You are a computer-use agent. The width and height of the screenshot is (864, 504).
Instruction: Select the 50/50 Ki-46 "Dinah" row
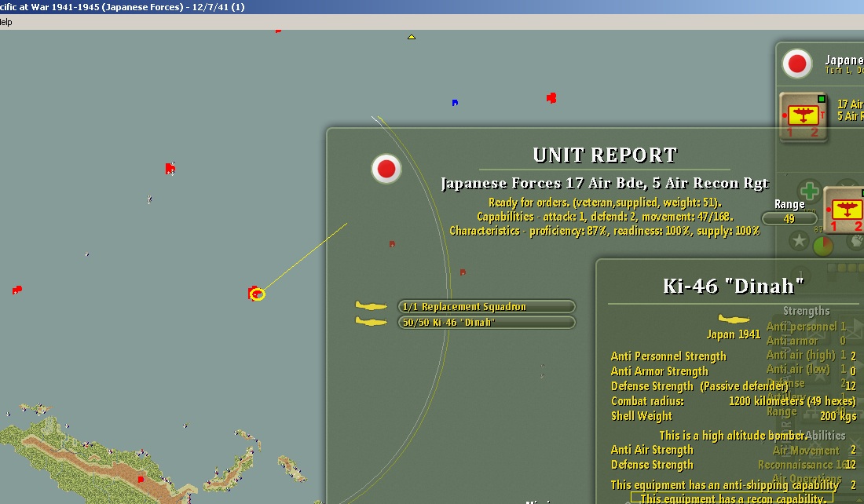pyautogui.click(x=486, y=322)
